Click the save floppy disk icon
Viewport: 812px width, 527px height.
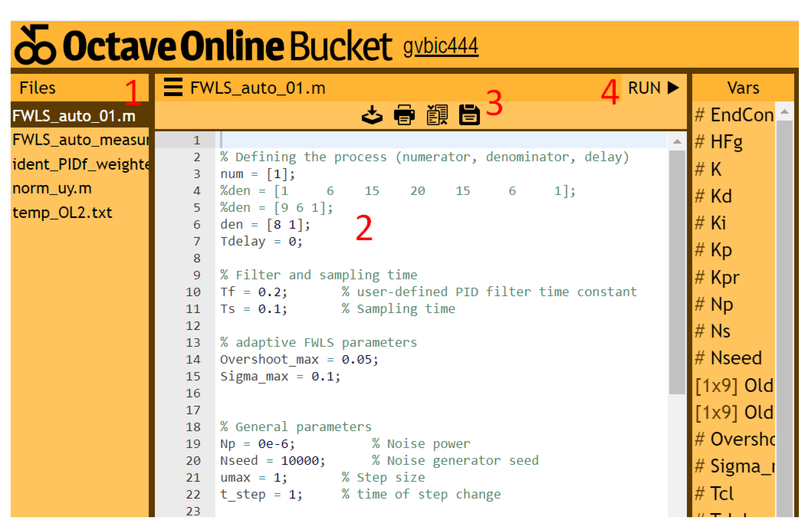pyautogui.click(x=469, y=115)
